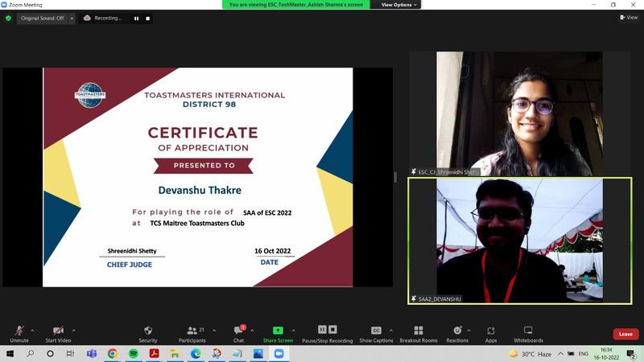Viewport: 644px width, 362px height.
Task: Expand participants options arrow
Action: (214, 331)
